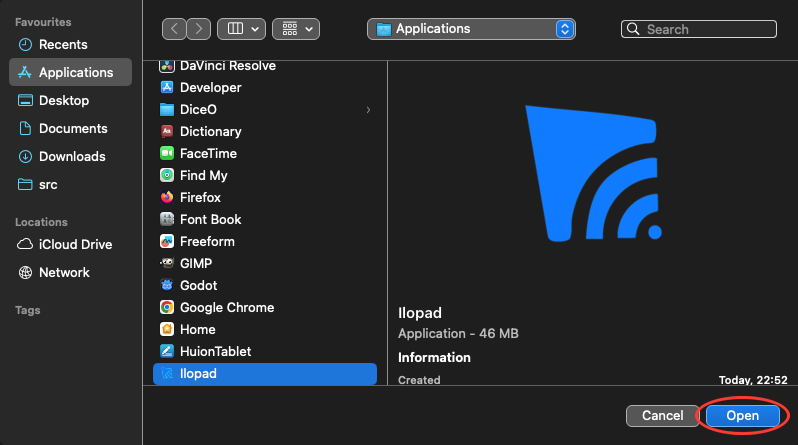
Task: Select the Font Book row
Action: coord(265,219)
